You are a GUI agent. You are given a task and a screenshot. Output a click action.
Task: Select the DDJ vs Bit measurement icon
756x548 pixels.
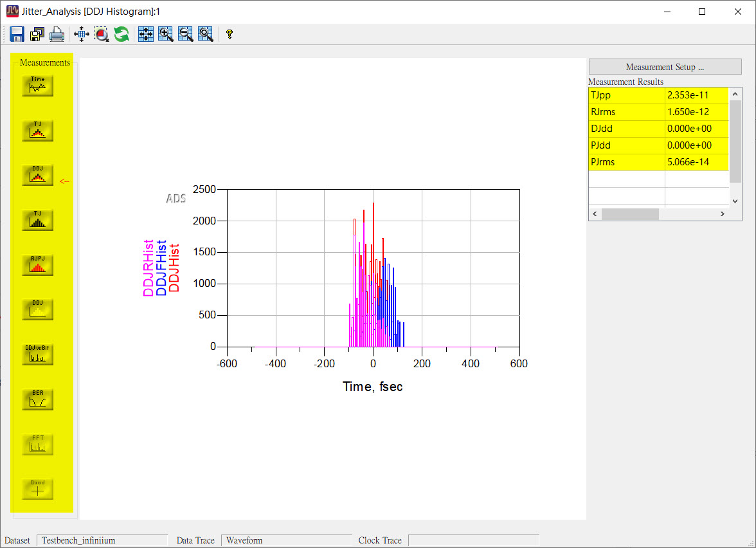point(37,354)
